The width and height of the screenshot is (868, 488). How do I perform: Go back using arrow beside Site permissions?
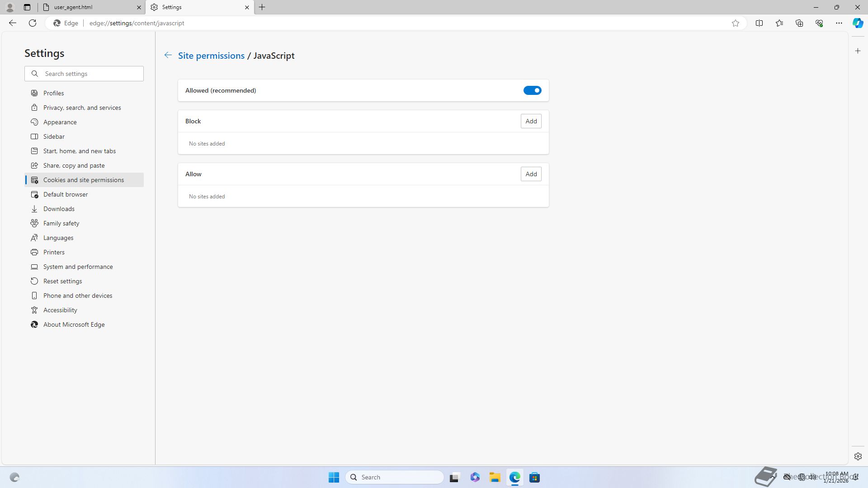point(168,55)
